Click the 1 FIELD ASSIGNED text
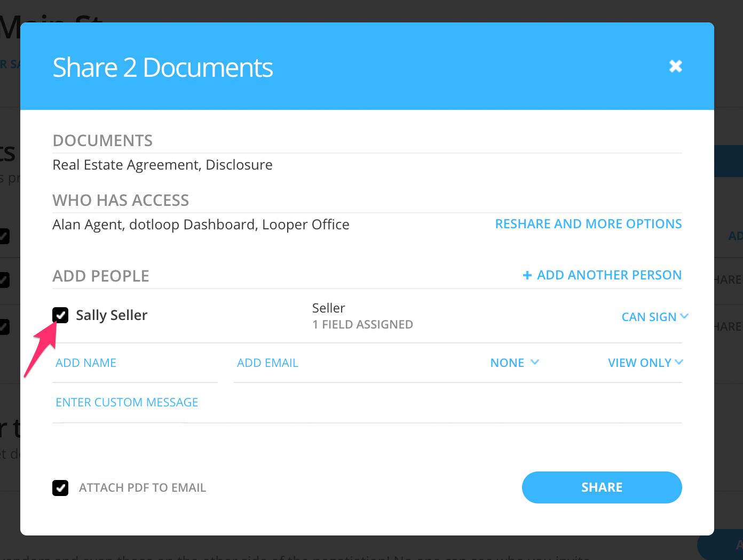The width and height of the screenshot is (743, 560). [362, 324]
